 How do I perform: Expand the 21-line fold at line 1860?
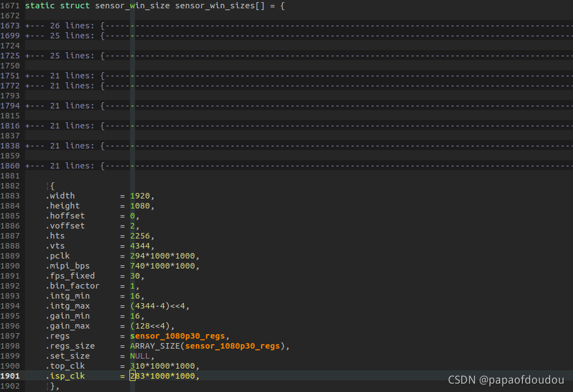pyautogui.click(x=298, y=166)
